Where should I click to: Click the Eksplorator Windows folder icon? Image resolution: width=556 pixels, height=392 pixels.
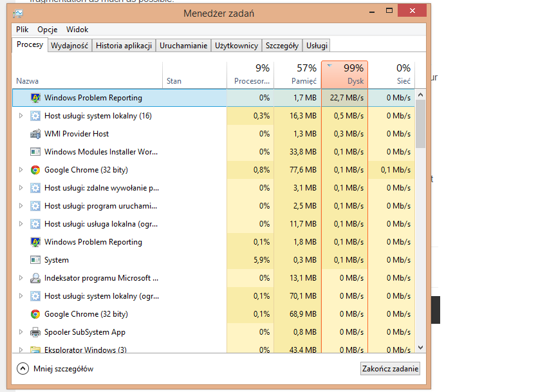pos(35,350)
